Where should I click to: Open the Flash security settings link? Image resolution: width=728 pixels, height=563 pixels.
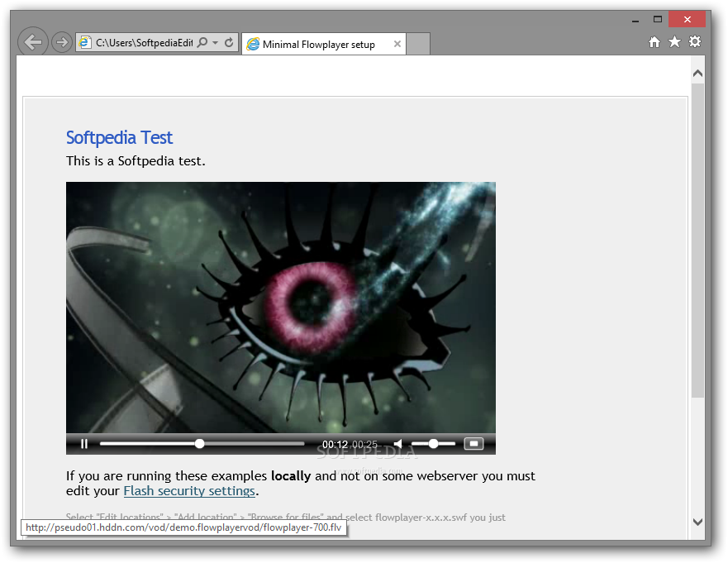189,491
